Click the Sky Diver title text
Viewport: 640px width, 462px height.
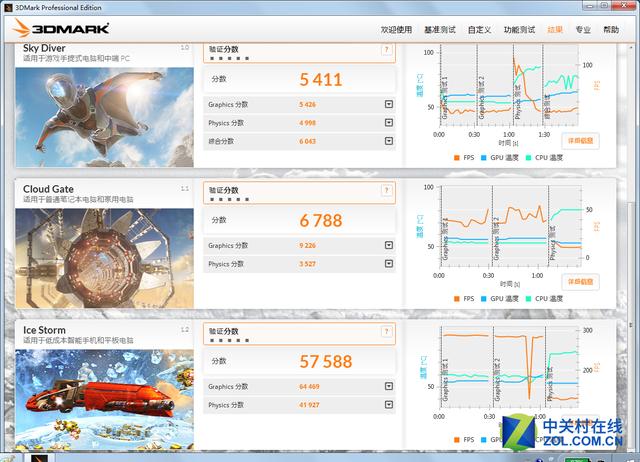[44, 48]
